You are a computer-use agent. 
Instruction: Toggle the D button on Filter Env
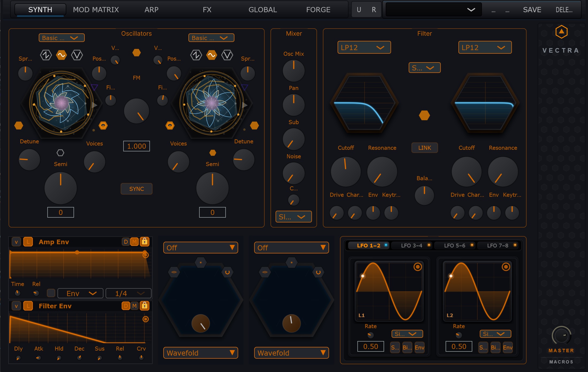(126, 306)
